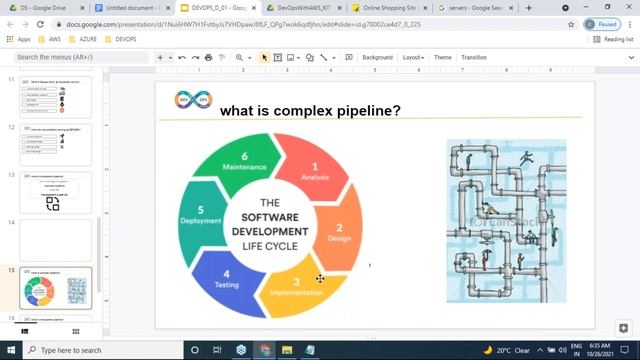This screenshot has height=360, width=640.
Task: Click the Transition button
Action: 474,58
